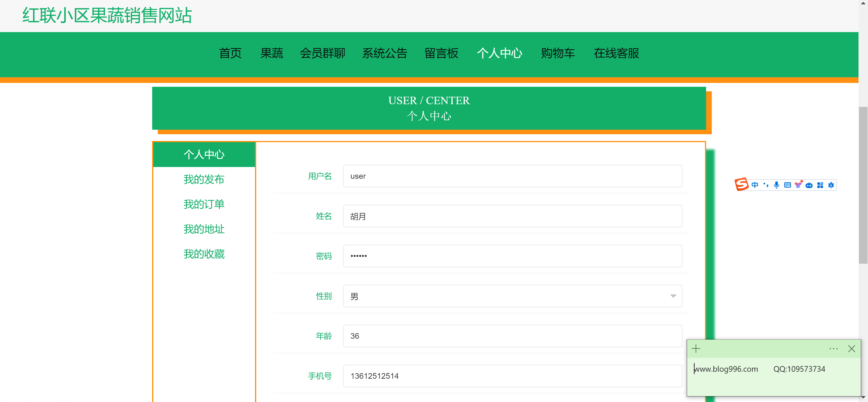
Task: Click the 姓名 name input field
Action: [x=512, y=216]
